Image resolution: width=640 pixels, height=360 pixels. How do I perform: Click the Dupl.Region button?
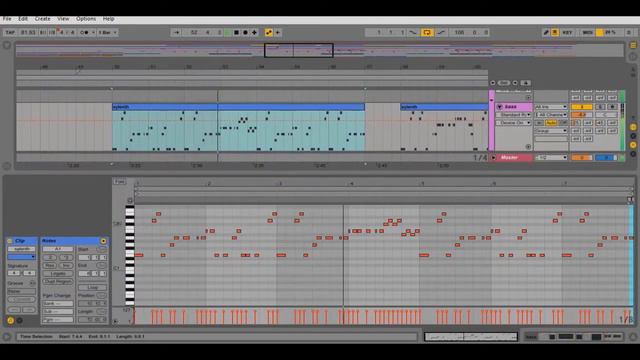click(58, 282)
